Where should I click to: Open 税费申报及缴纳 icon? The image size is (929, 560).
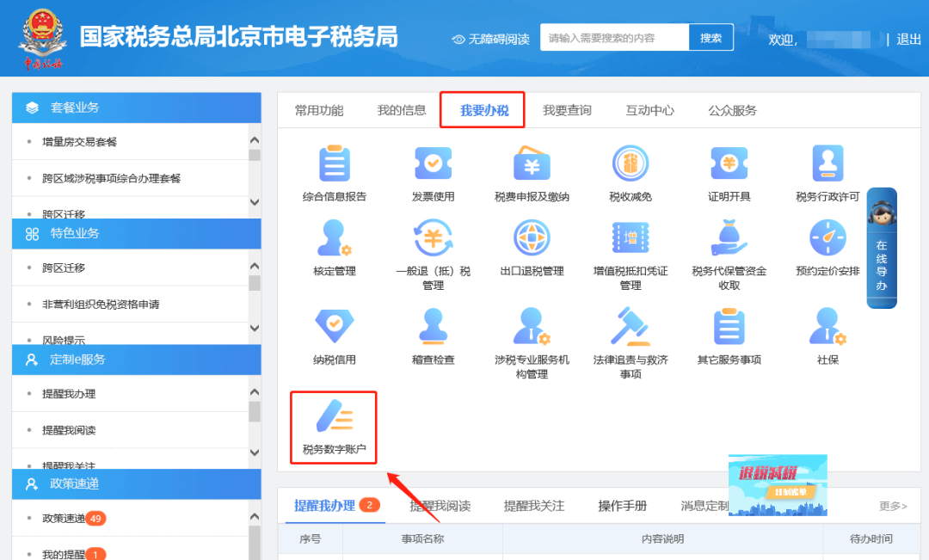click(532, 163)
